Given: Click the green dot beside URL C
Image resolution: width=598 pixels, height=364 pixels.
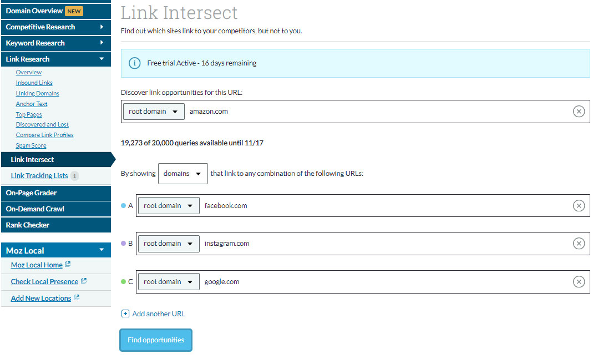Looking at the screenshot, I should pyautogui.click(x=123, y=282).
